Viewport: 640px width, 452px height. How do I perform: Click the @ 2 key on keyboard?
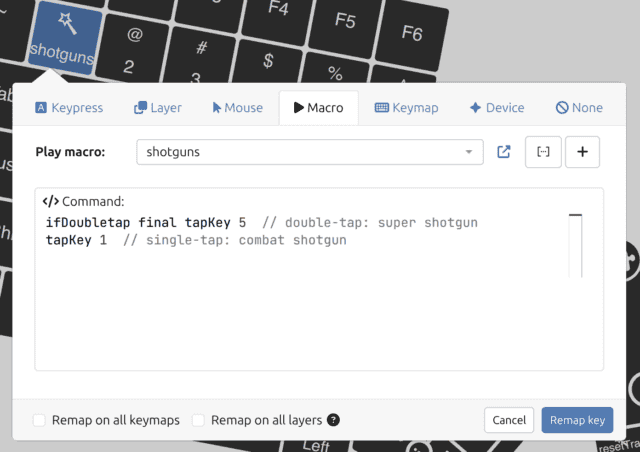pyautogui.click(x=130, y=52)
